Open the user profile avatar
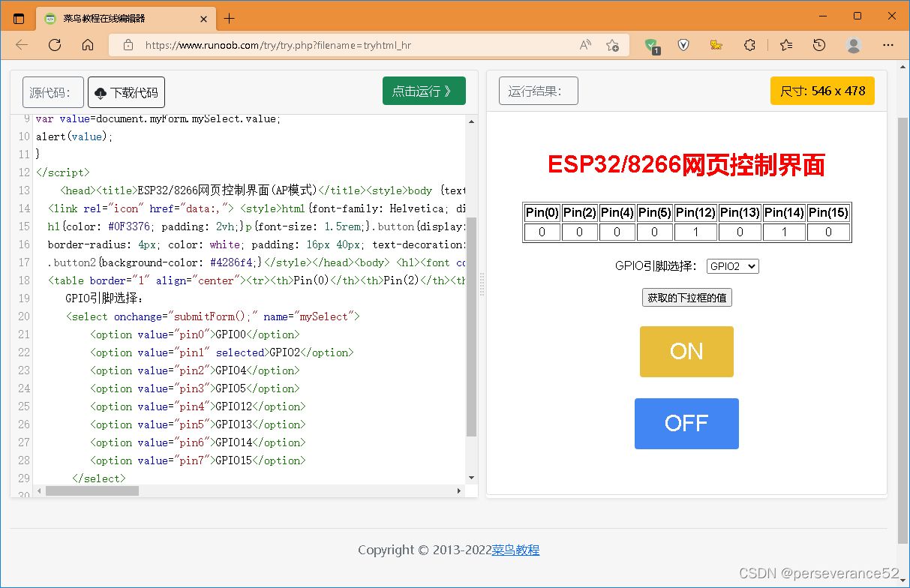The height and width of the screenshot is (588, 910). (854, 45)
